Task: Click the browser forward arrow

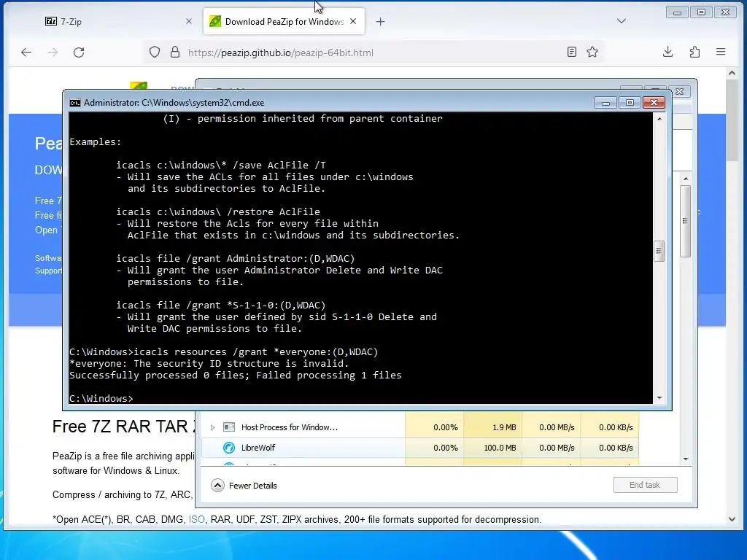Action: (53, 52)
